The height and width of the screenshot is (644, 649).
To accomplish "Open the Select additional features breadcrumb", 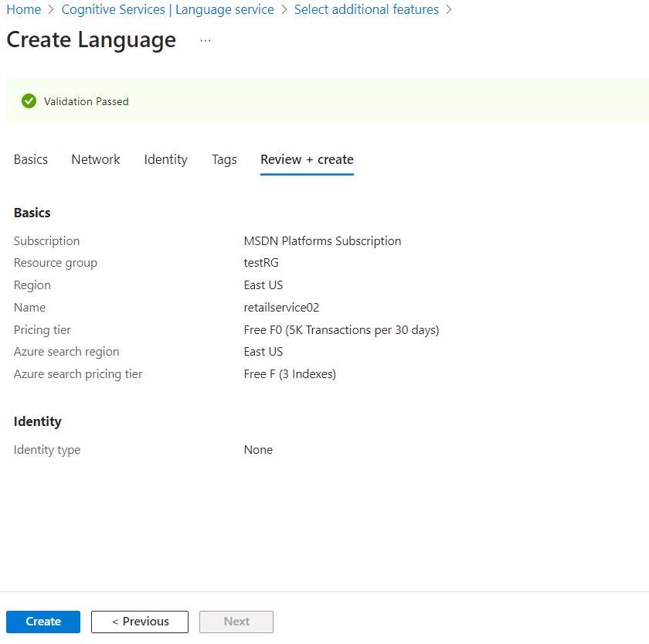I will tap(366, 9).
